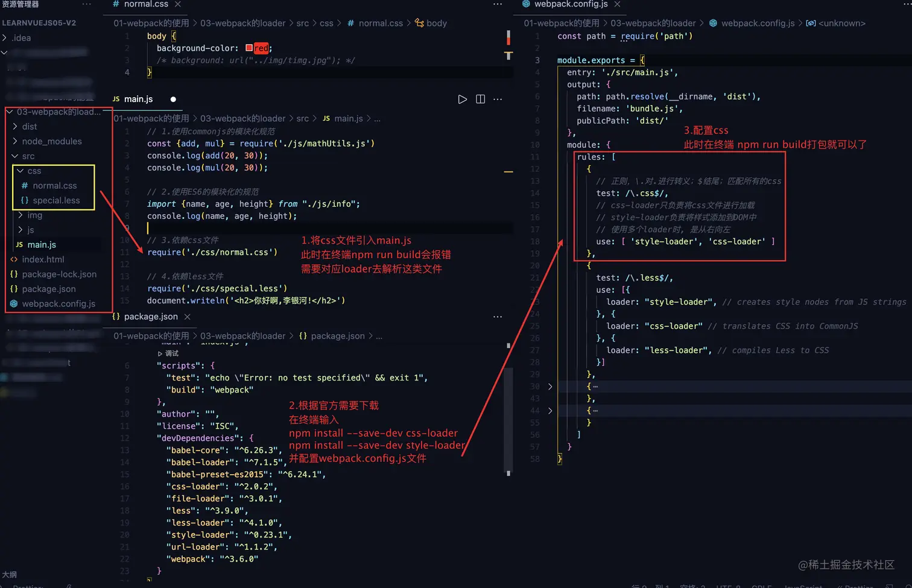Click the folded ellipsis on line 44

[595, 411]
